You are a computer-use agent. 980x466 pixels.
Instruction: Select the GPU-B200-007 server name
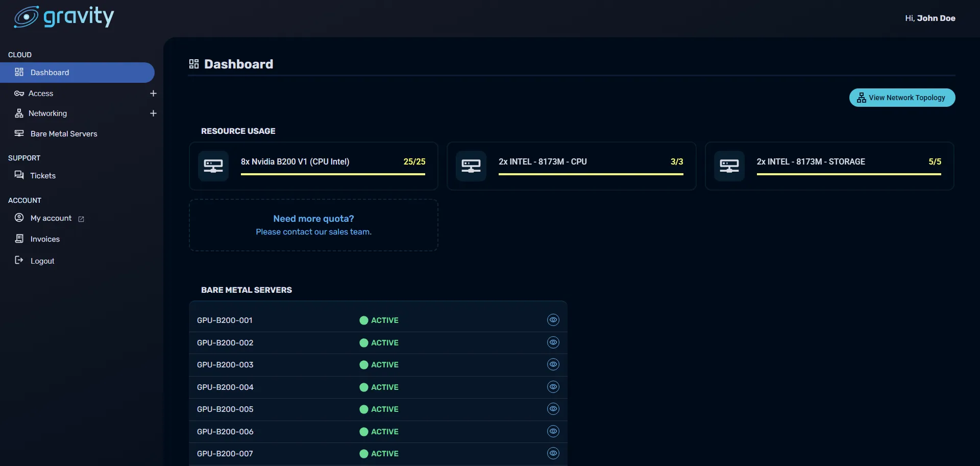pos(225,454)
